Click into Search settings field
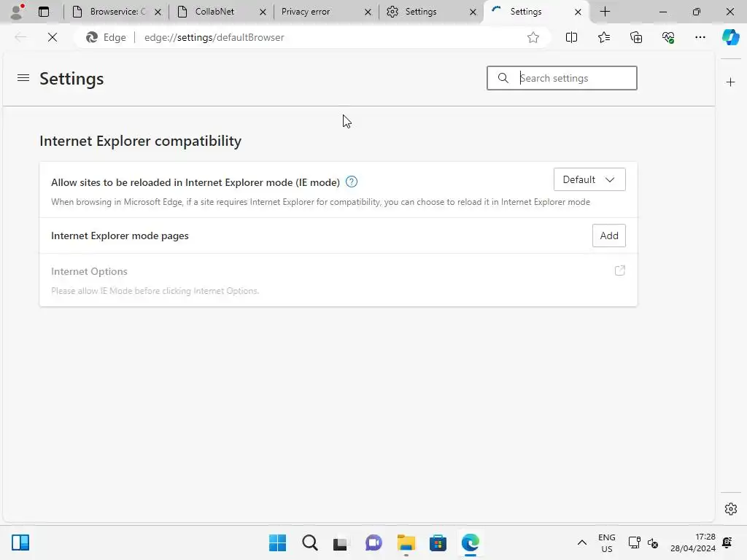The width and height of the screenshot is (747, 560). click(562, 78)
